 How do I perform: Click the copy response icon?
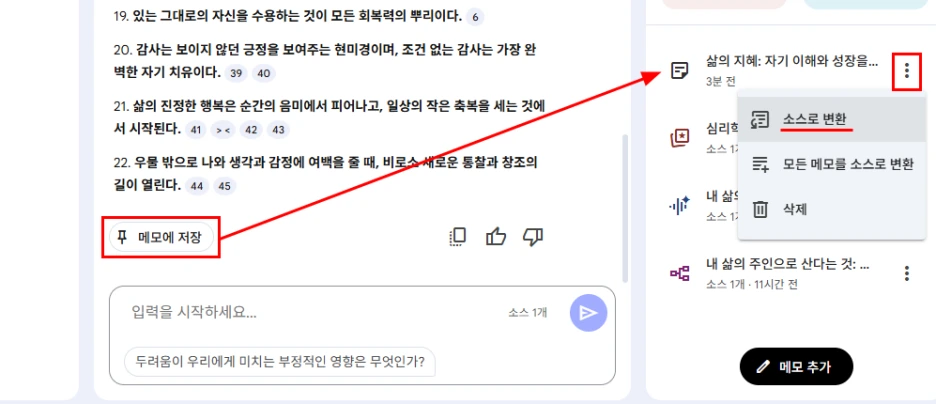457,238
